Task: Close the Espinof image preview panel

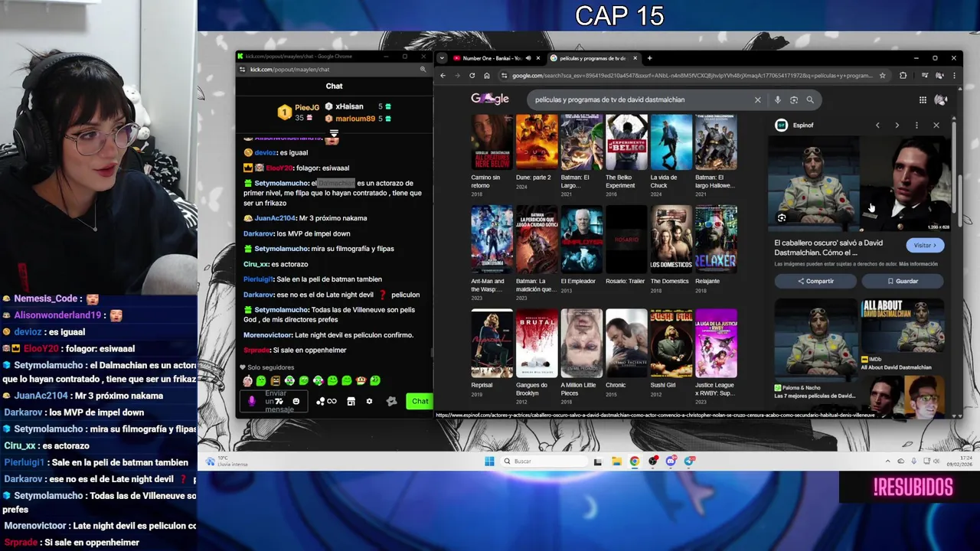Action: tap(936, 126)
